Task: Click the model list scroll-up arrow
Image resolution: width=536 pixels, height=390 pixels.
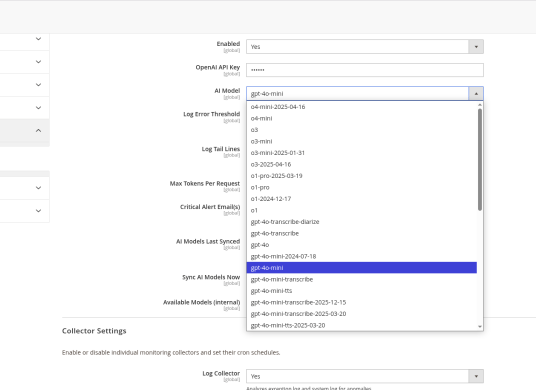Action: (x=480, y=105)
